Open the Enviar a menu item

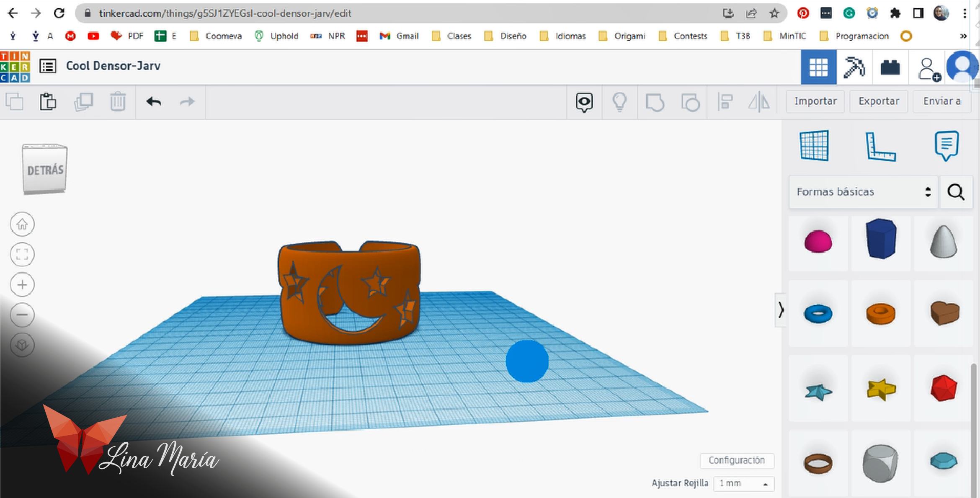tap(943, 101)
